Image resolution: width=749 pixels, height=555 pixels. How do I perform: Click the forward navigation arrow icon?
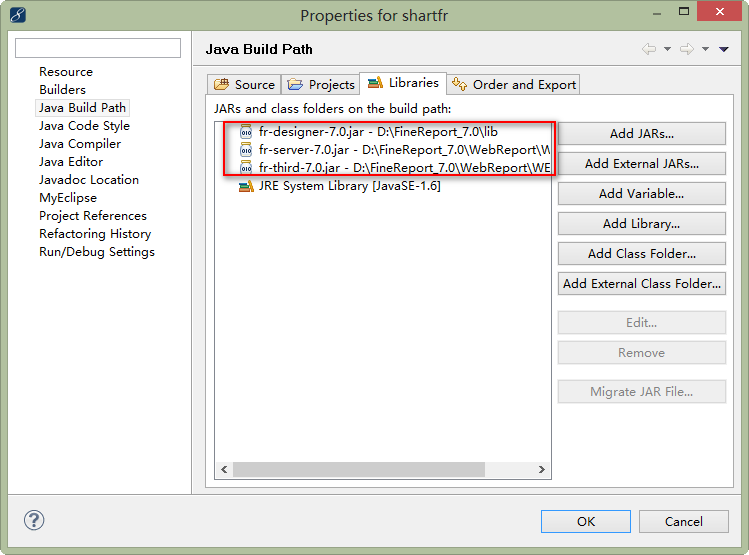click(x=687, y=49)
